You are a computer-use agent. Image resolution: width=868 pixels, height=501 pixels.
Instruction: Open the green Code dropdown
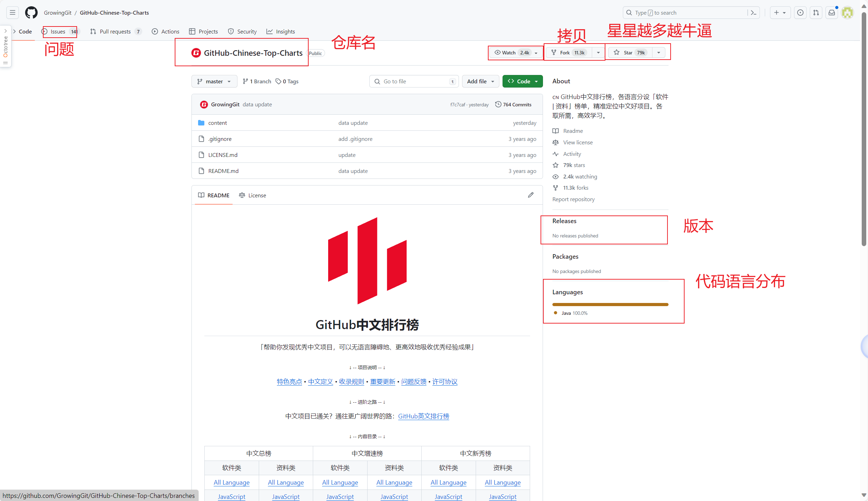coord(522,81)
